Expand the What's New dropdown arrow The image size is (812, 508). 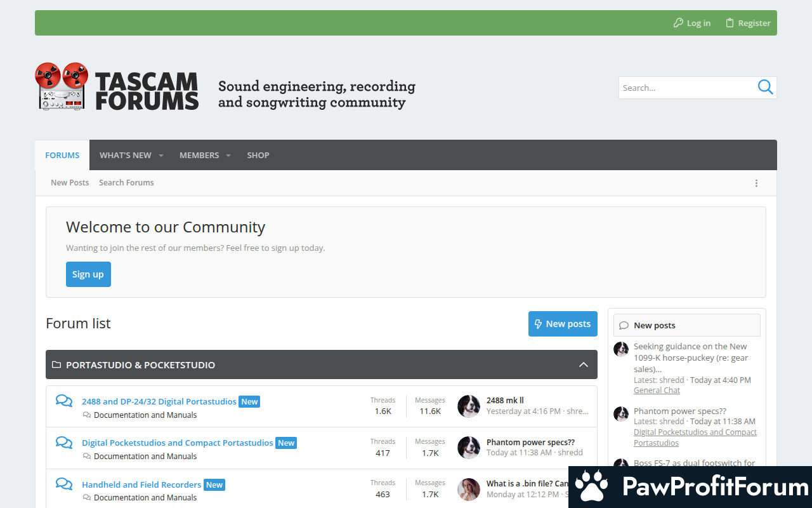pyautogui.click(x=161, y=156)
